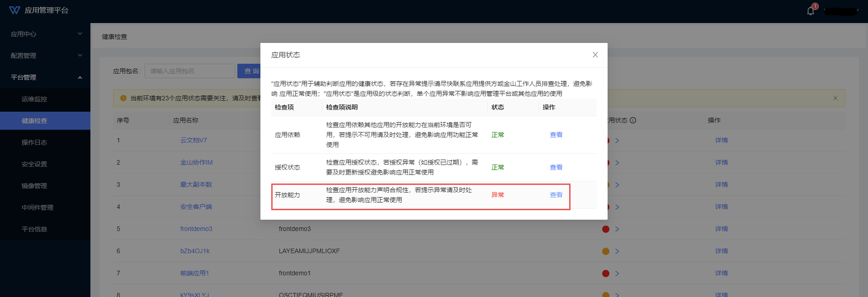The height and width of the screenshot is (297, 868).
Task: Click the notification bell icon
Action: pyautogui.click(x=810, y=11)
